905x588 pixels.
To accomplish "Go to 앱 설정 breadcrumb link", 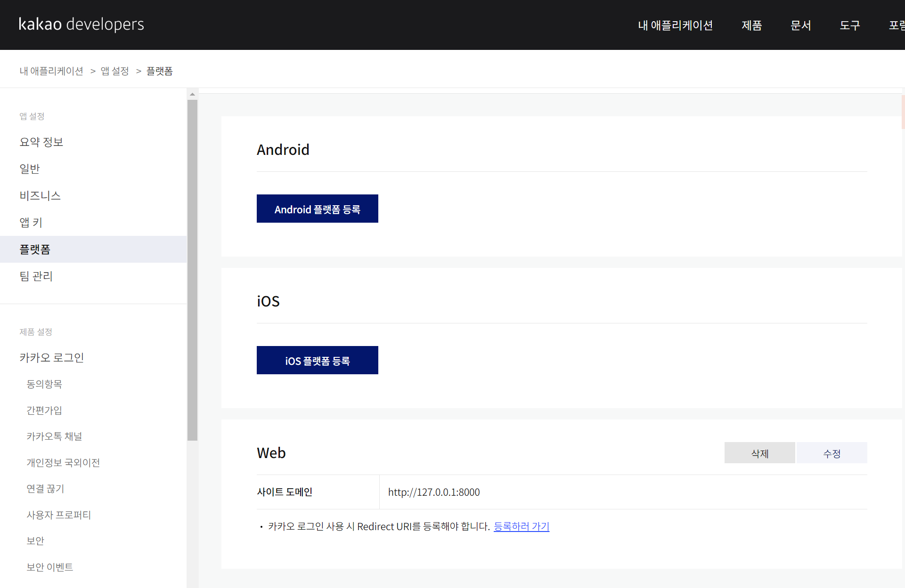I will click(114, 71).
